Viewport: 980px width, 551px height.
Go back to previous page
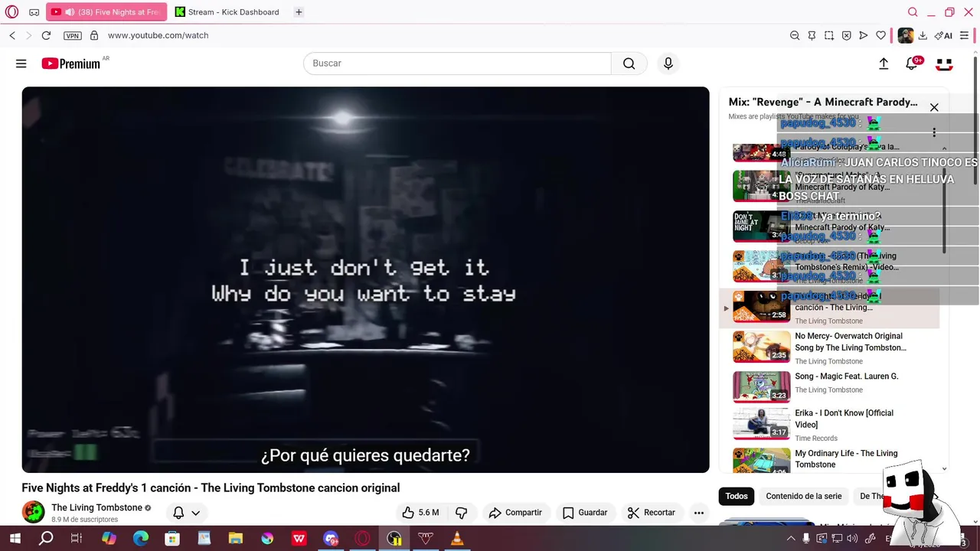point(12,35)
